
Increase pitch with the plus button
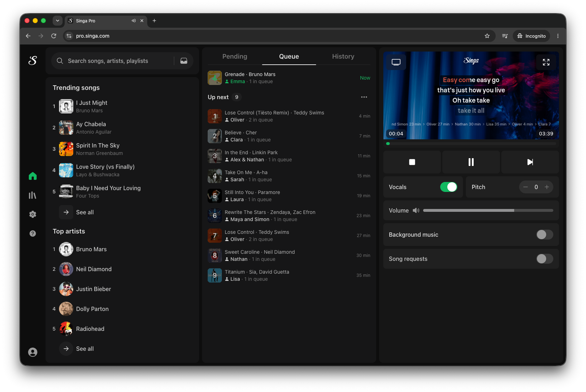(x=547, y=187)
